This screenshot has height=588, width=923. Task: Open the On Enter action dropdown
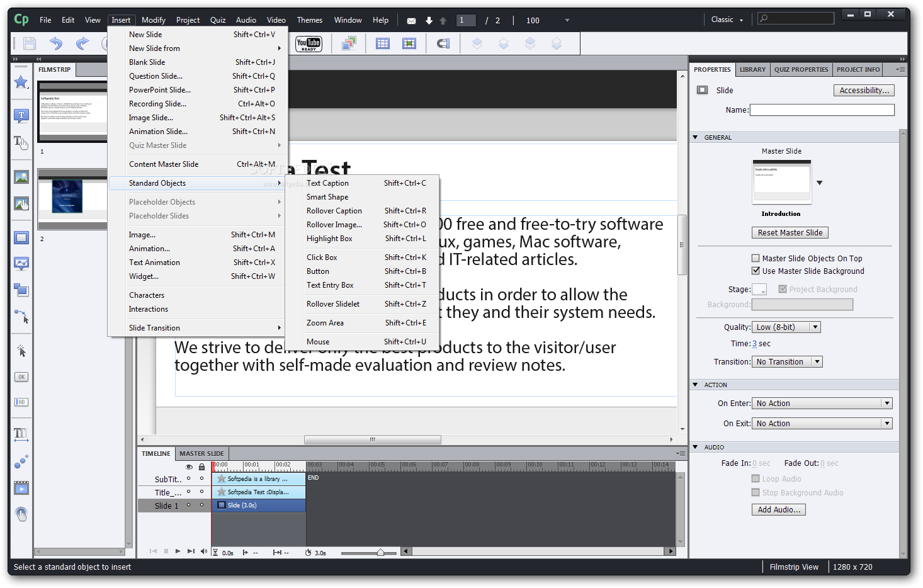[x=822, y=404]
